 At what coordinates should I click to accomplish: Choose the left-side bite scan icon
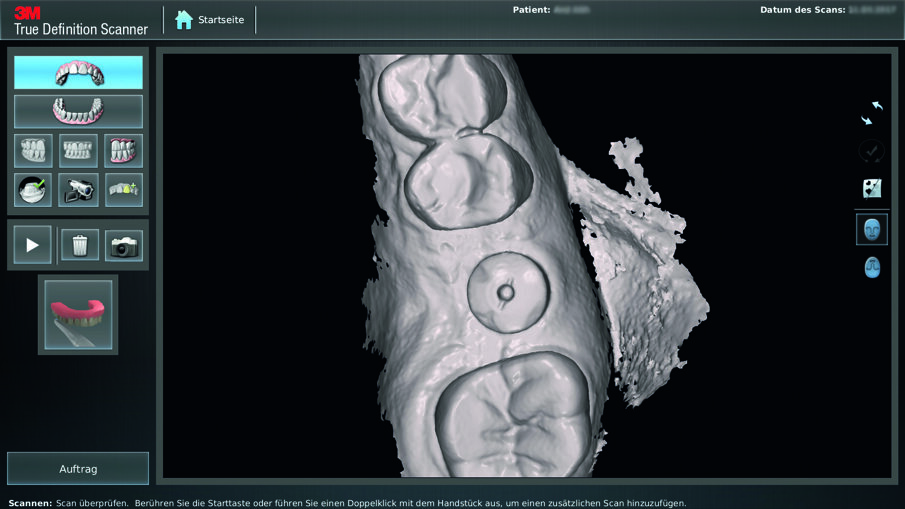click(x=33, y=151)
